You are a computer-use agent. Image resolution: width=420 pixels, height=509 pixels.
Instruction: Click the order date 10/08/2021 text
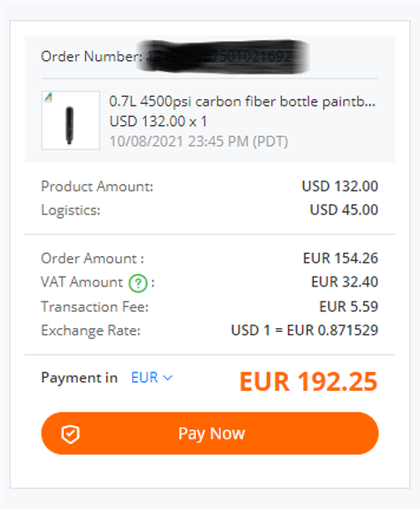198,142
